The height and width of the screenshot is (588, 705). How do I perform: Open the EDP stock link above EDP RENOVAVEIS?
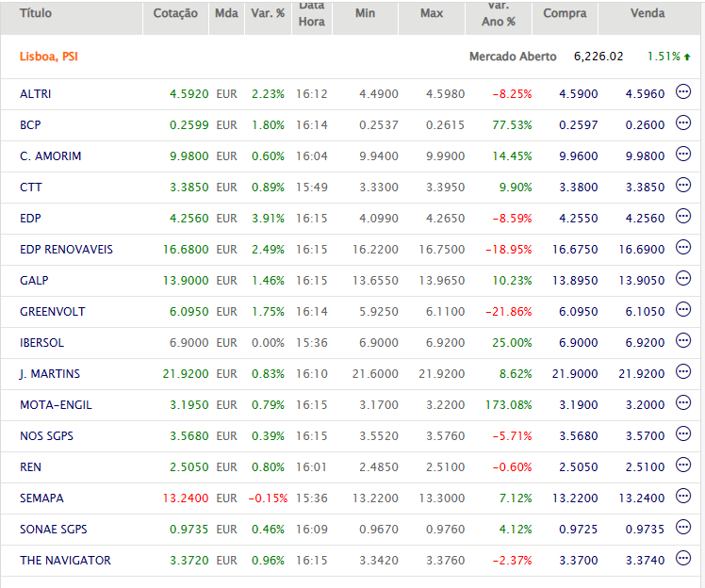pyautogui.click(x=30, y=218)
